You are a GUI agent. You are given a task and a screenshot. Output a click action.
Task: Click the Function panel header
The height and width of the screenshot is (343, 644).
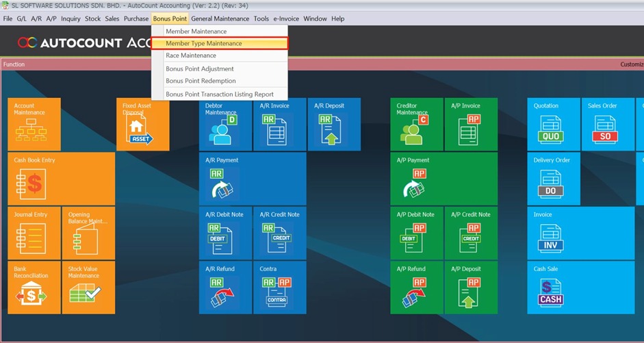14,64
